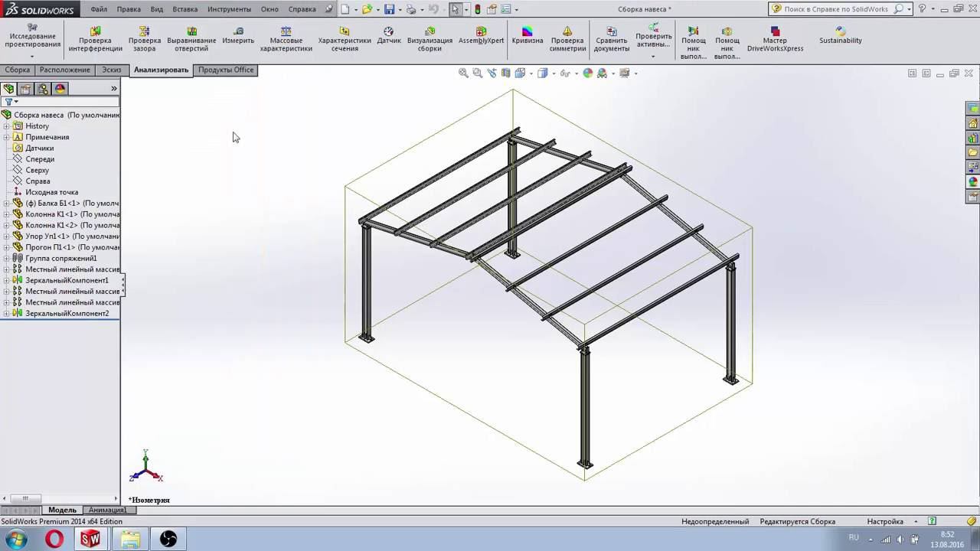Open Section Properties (Характеристики сечения)
This screenshot has height=551, width=980.
345,40
